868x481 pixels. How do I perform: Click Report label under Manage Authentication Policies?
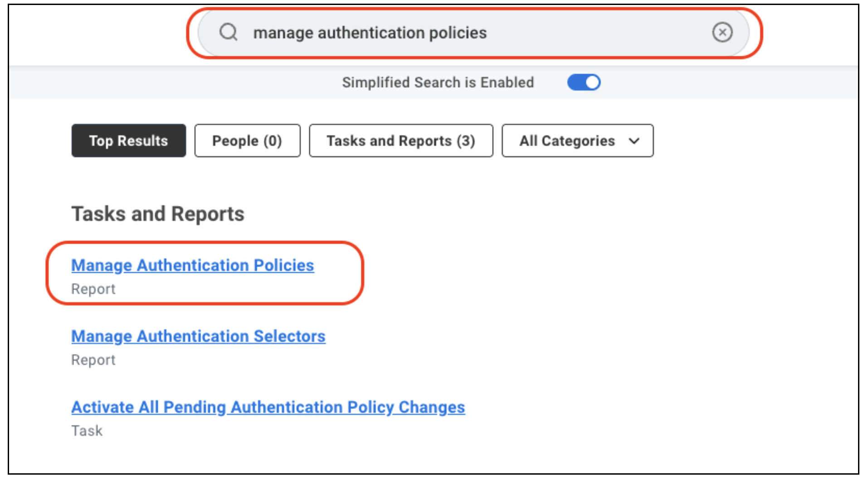coord(93,289)
